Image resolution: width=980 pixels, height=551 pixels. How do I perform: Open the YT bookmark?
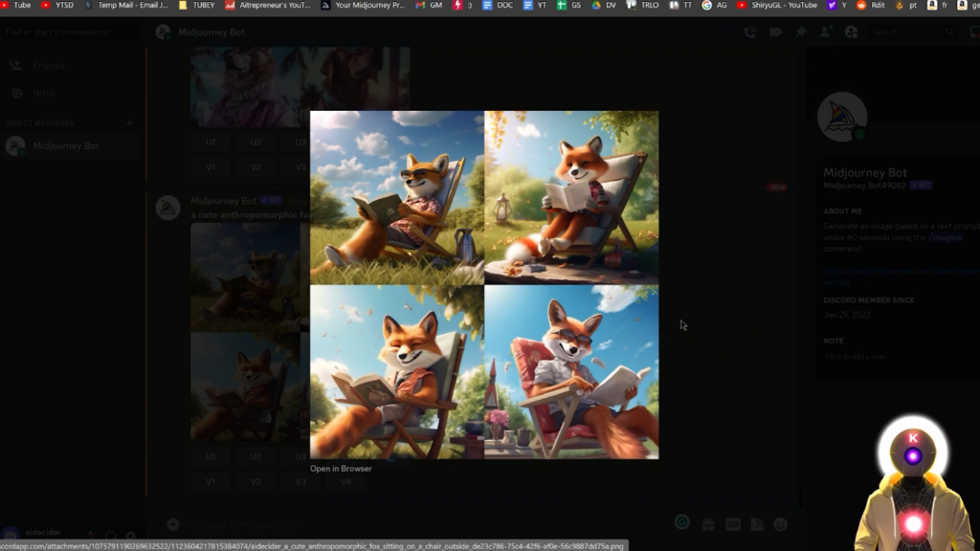[x=535, y=5]
